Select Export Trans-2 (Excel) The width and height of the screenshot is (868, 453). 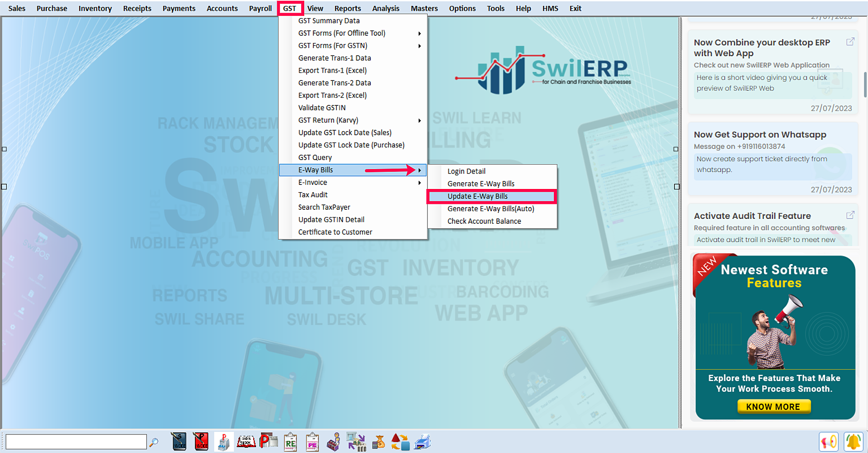[353, 95]
